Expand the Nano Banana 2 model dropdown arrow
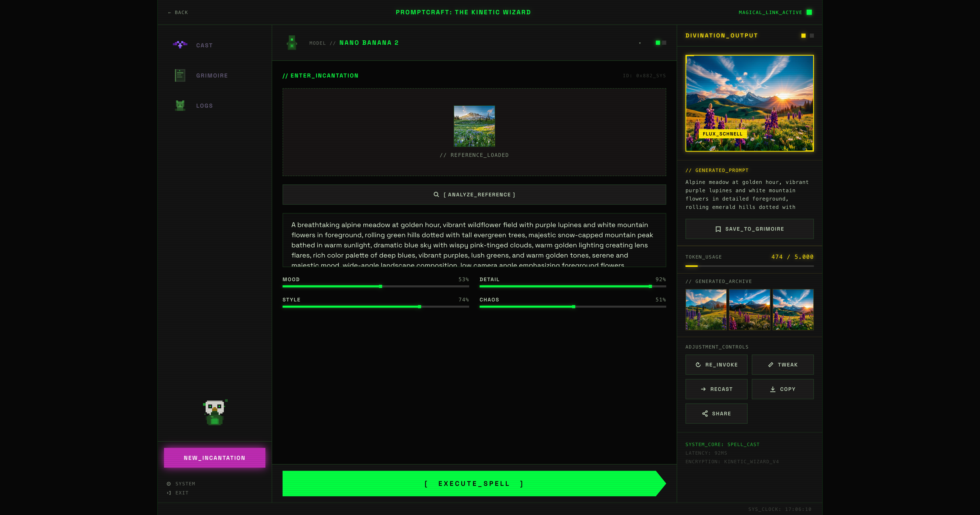The height and width of the screenshot is (515, 980). click(x=640, y=43)
